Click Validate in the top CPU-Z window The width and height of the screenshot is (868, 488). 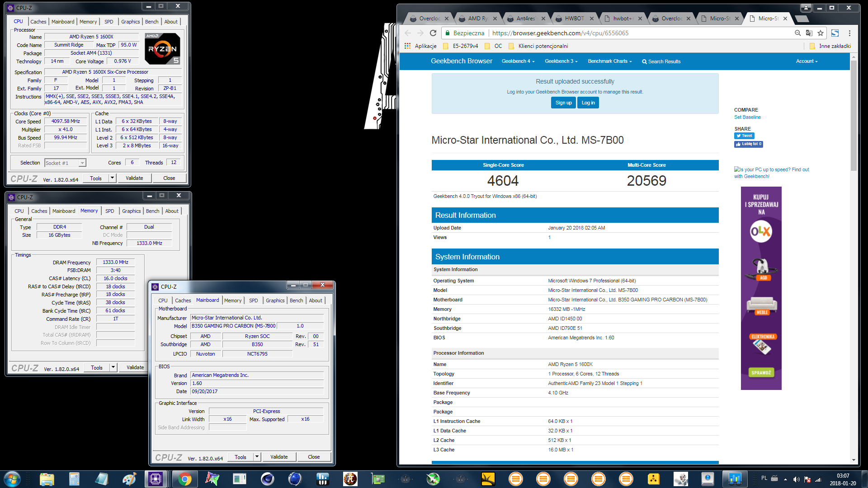coord(134,178)
